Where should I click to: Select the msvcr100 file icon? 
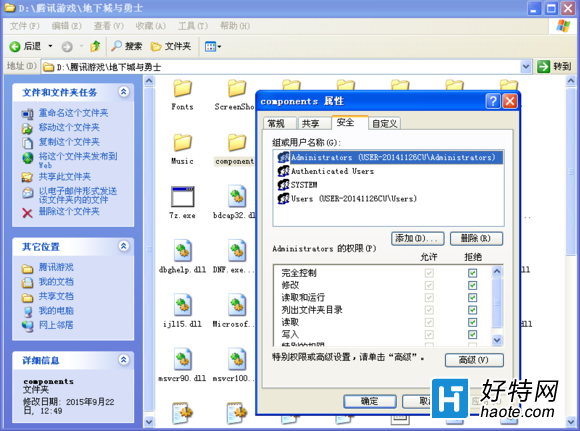tap(237, 359)
